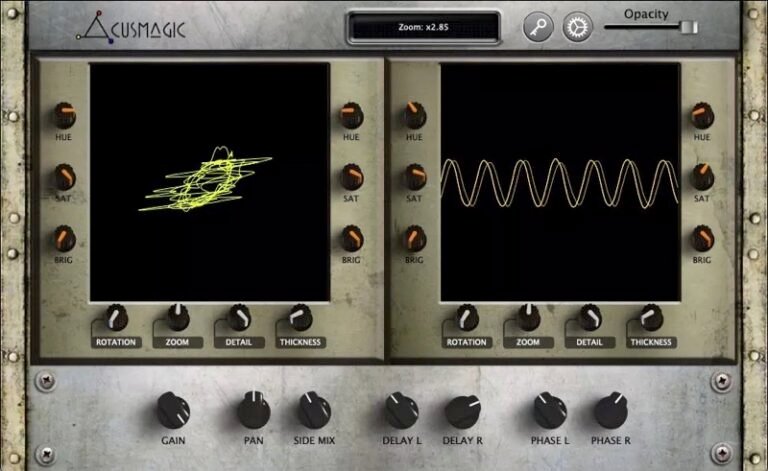Click the Zoom x2.85 display readout
The width and height of the screenshot is (768, 471).
coord(423,27)
